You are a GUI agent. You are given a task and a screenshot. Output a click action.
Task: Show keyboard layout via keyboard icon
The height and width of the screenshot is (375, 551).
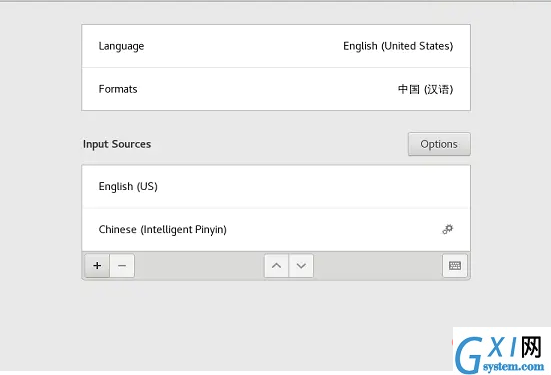[455, 265]
